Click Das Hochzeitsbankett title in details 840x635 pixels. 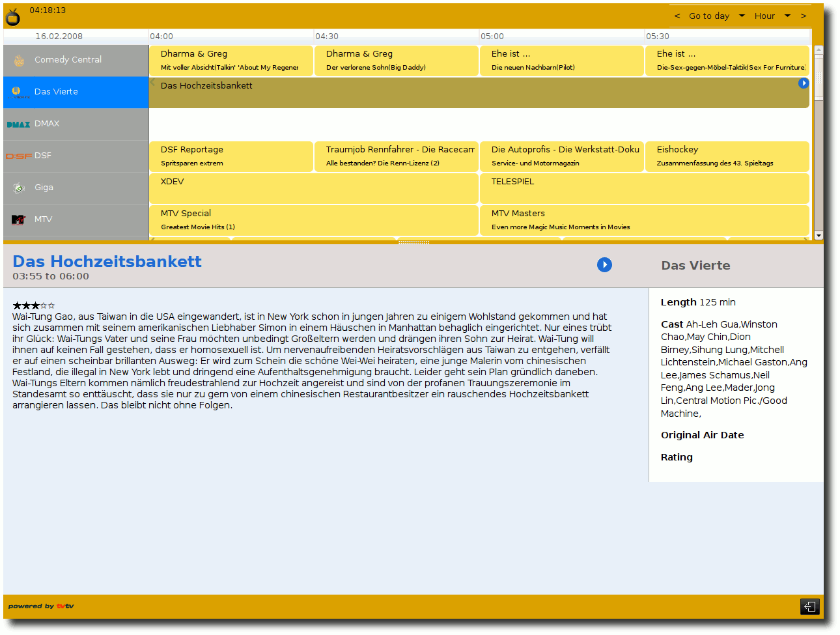107,262
